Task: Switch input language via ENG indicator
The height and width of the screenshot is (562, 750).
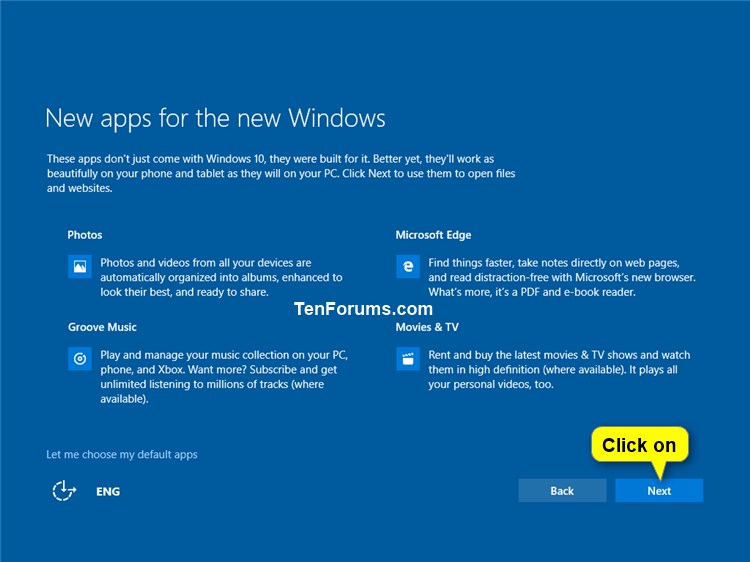Action: click(x=108, y=491)
